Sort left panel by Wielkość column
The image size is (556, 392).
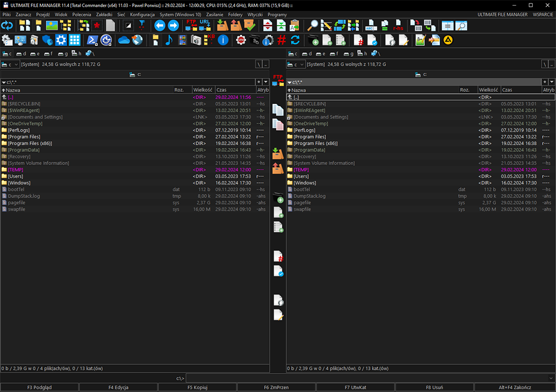point(203,90)
